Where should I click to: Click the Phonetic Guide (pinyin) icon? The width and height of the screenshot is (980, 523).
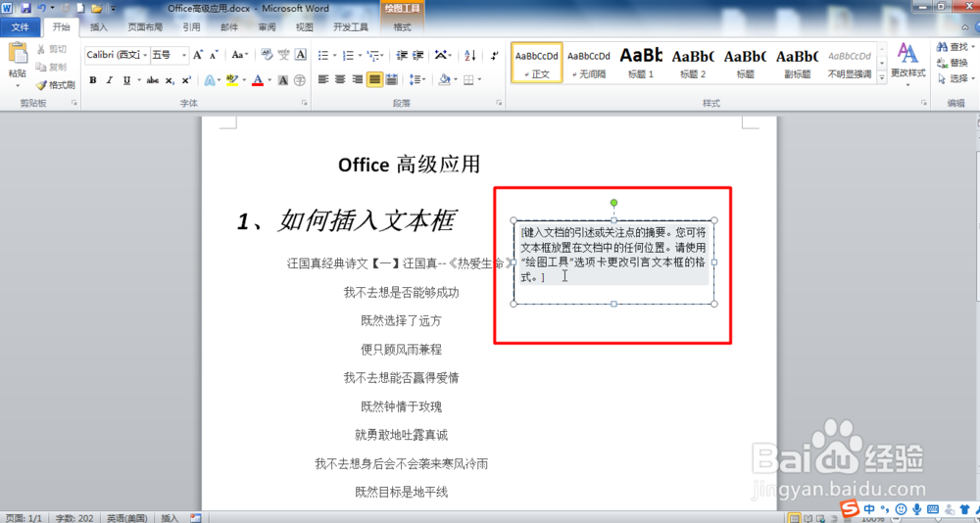coord(284,55)
